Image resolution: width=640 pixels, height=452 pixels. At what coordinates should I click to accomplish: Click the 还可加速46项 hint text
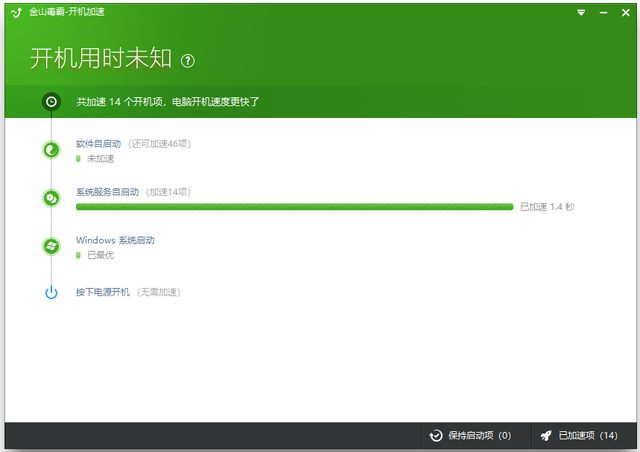tap(159, 144)
